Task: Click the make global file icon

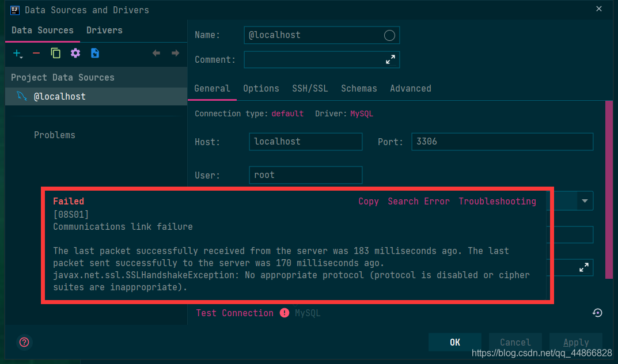Action: 95,54
